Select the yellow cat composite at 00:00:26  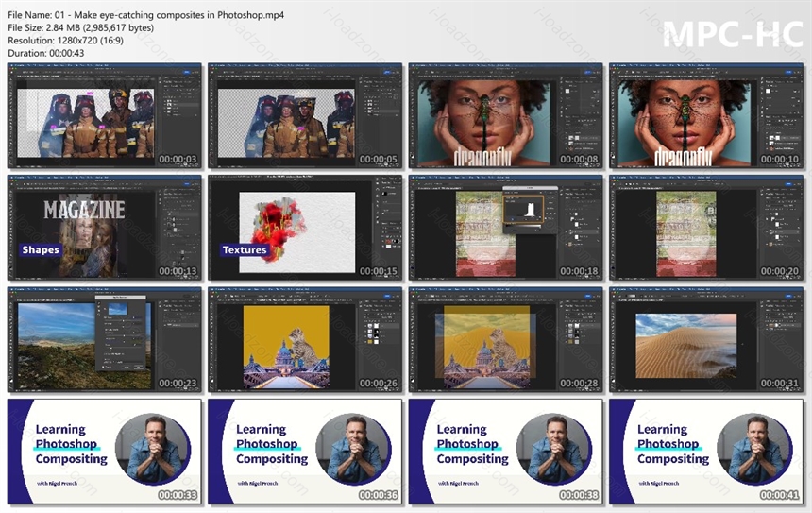click(x=305, y=340)
